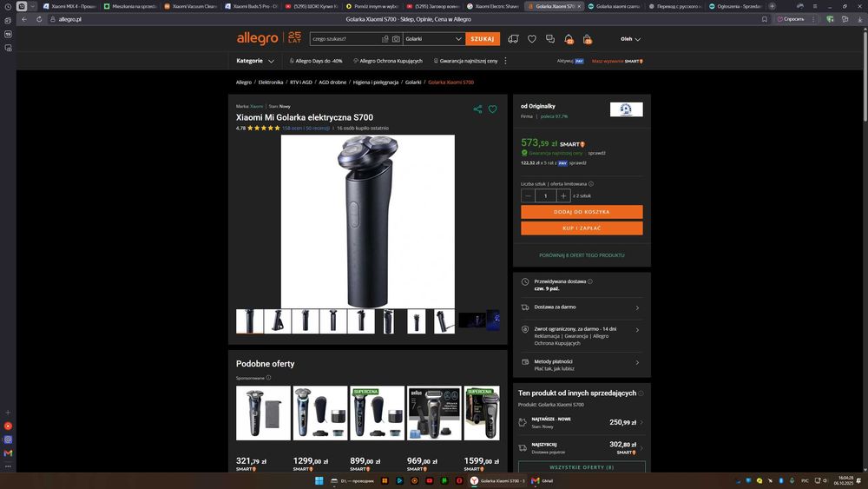The width and height of the screenshot is (868, 489).
Task: Reload the page with the refresh icon
Action: click(39, 19)
